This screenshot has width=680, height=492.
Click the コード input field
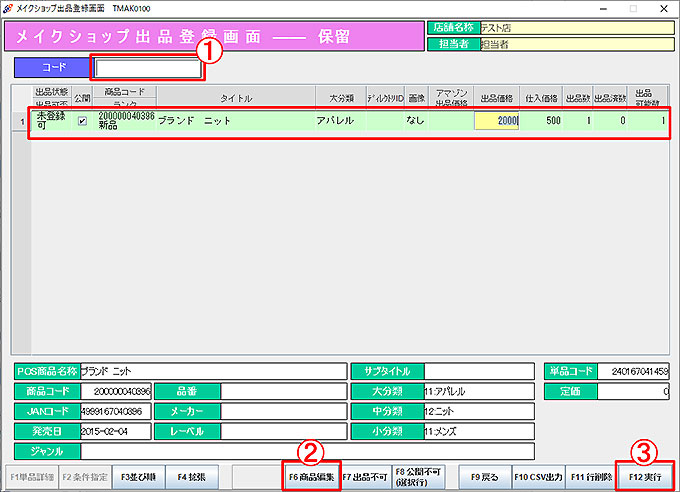147,69
